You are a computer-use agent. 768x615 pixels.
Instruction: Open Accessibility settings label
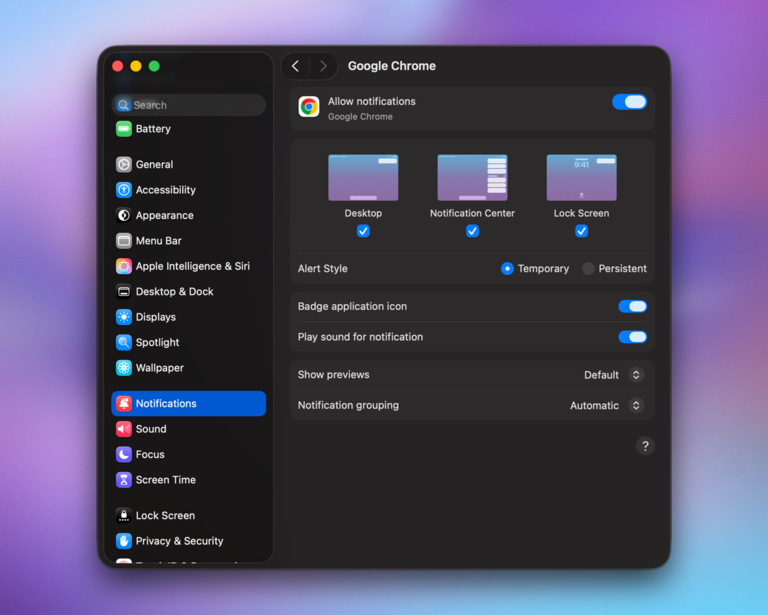pos(166,190)
